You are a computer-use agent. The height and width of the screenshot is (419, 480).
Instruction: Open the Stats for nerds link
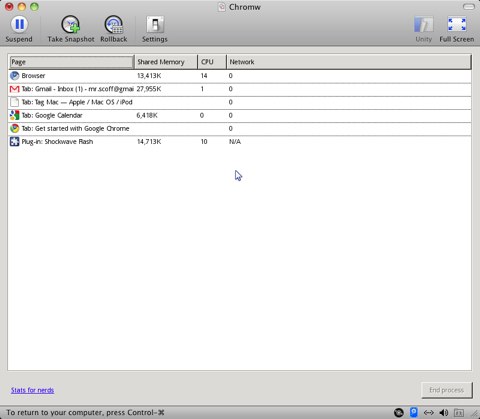(32, 390)
